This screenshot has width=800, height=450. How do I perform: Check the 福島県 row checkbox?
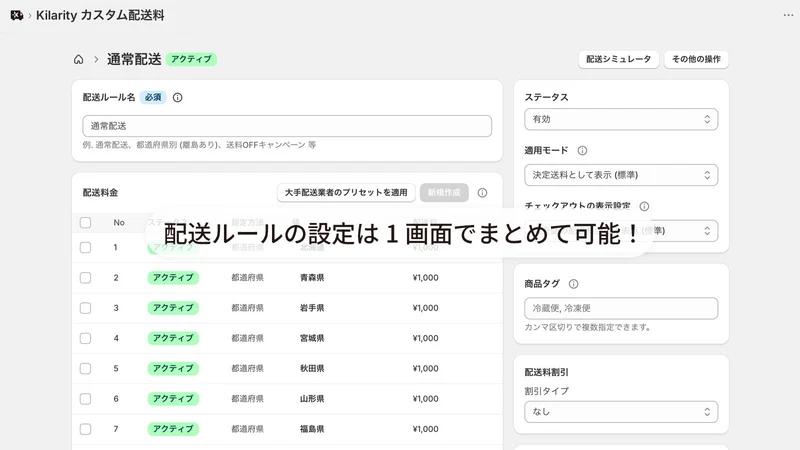click(85, 429)
